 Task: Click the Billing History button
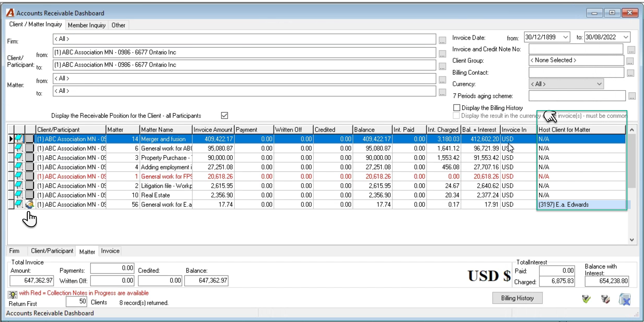tap(517, 298)
